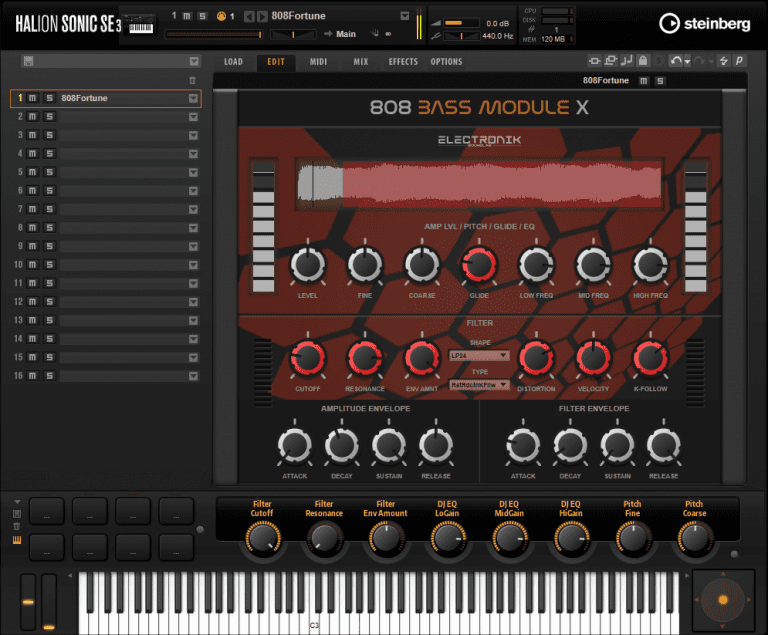Click the MIDI reset lightning icon
768x635 pixels.
click(723, 61)
